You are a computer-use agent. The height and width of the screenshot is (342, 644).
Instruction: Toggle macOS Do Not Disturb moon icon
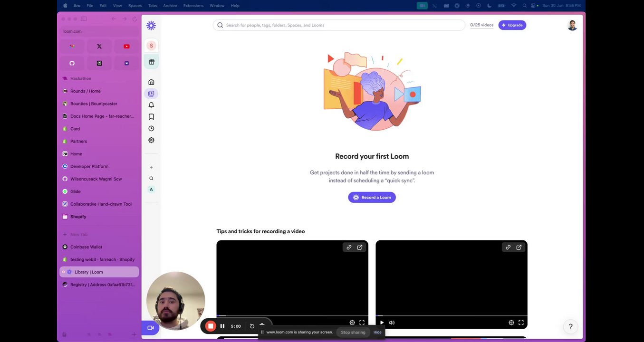point(490,6)
